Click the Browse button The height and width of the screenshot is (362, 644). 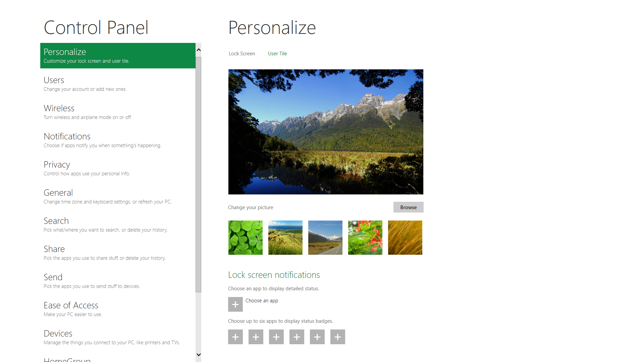point(409,207)
